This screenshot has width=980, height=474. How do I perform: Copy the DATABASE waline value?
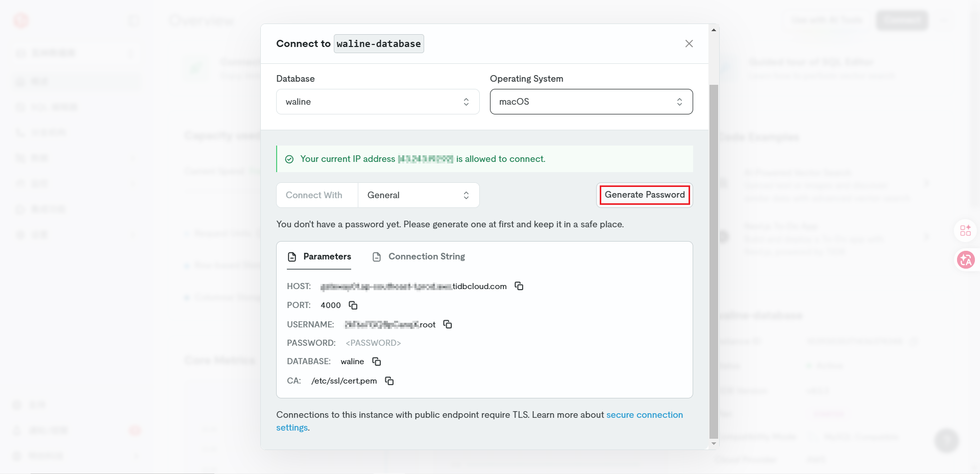click(377, 361)
